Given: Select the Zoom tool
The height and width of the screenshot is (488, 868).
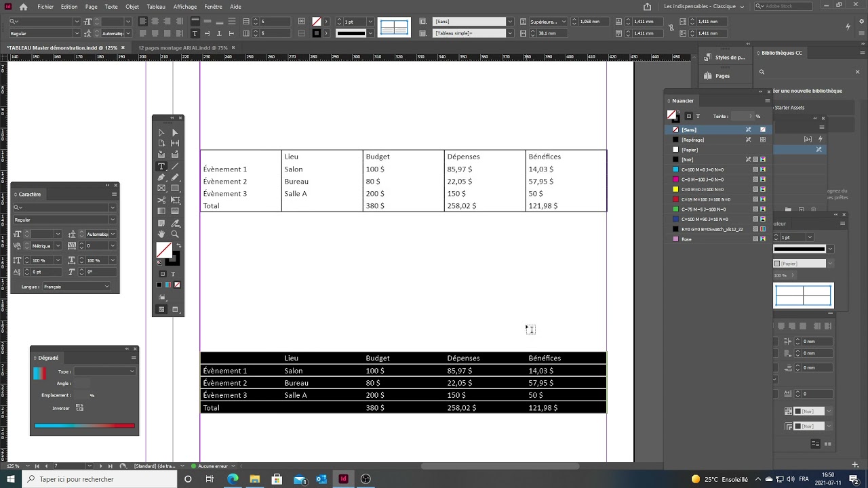Looking at the screenshot, I should tap(175, 234).
